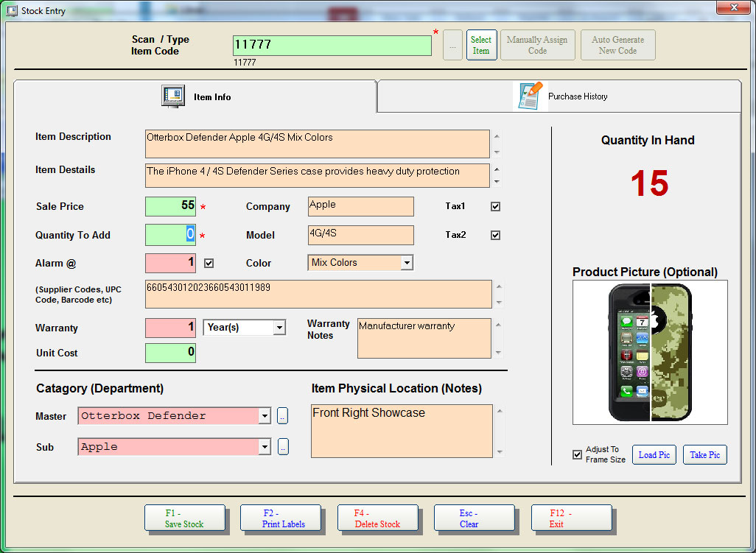Click the Quantity In Hand heading

point(648,140)
